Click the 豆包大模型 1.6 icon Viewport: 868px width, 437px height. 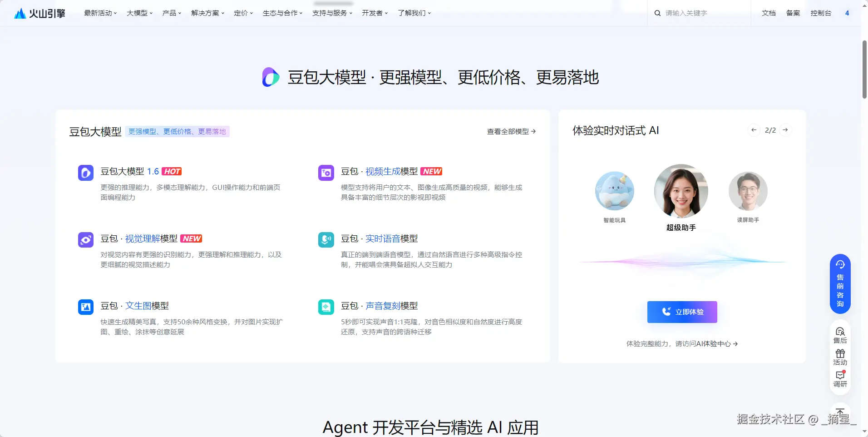coord(86,173)
